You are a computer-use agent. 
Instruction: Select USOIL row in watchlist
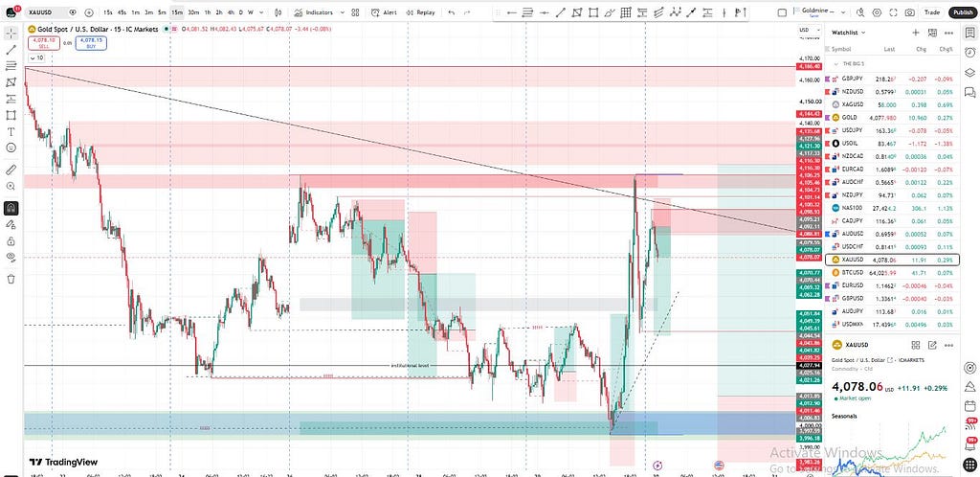(892, 143)
